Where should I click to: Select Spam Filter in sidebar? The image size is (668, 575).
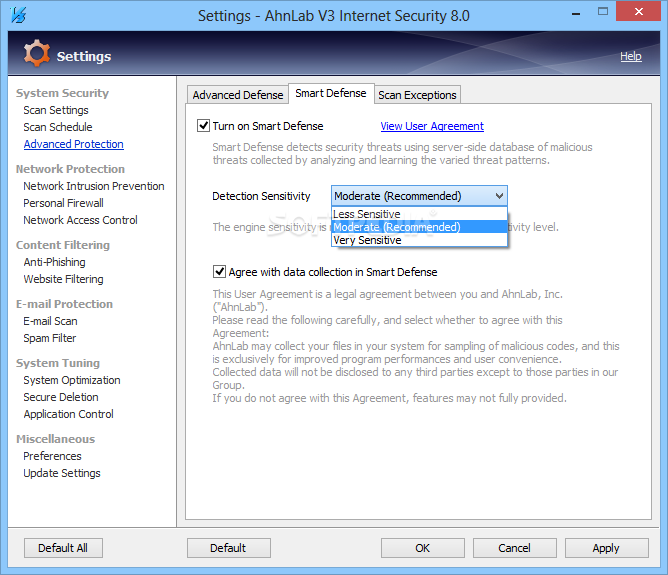coord(49,338)
